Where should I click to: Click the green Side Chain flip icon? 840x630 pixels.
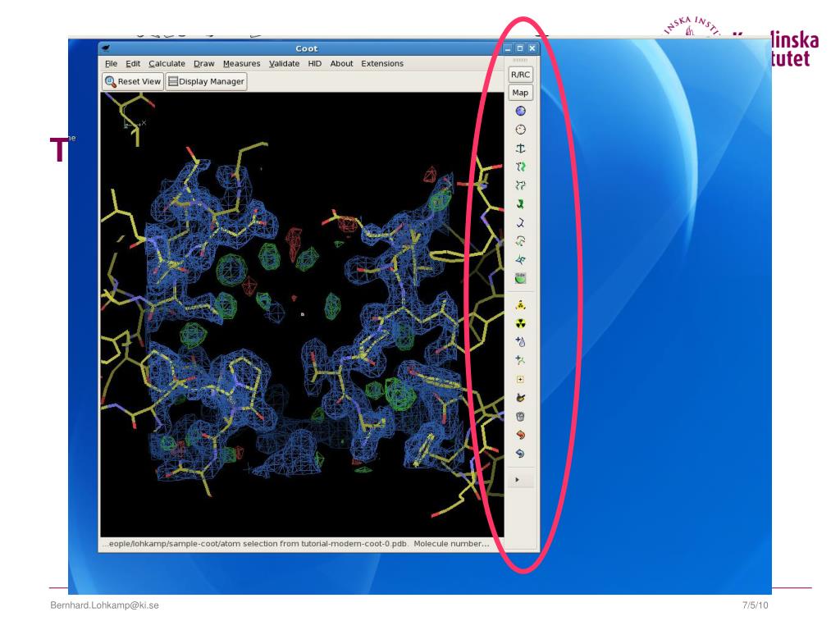coord(520,279)
